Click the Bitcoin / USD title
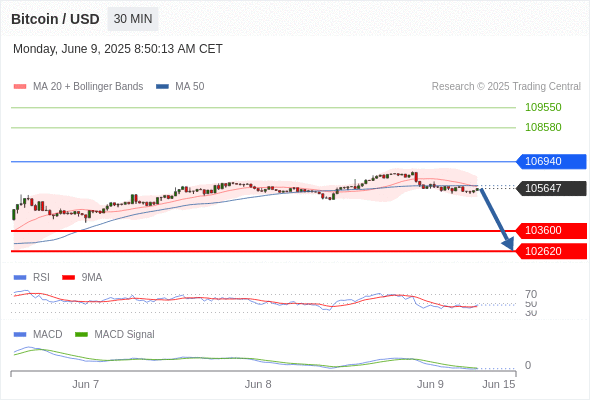 (55, 19)
